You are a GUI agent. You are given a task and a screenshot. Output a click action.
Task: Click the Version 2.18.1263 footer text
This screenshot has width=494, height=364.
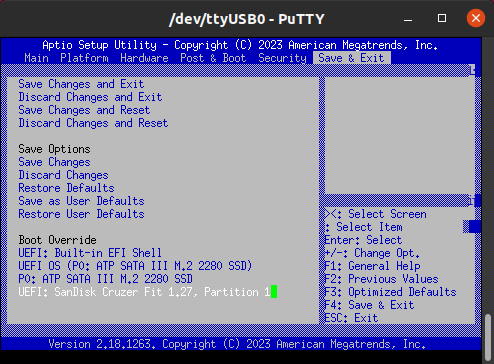tap(237, 344)
